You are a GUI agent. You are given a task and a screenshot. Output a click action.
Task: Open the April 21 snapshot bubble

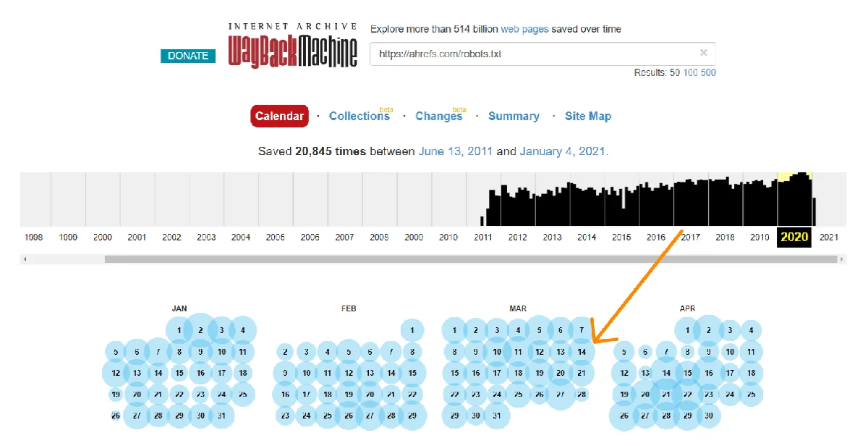tap(666, 394)
